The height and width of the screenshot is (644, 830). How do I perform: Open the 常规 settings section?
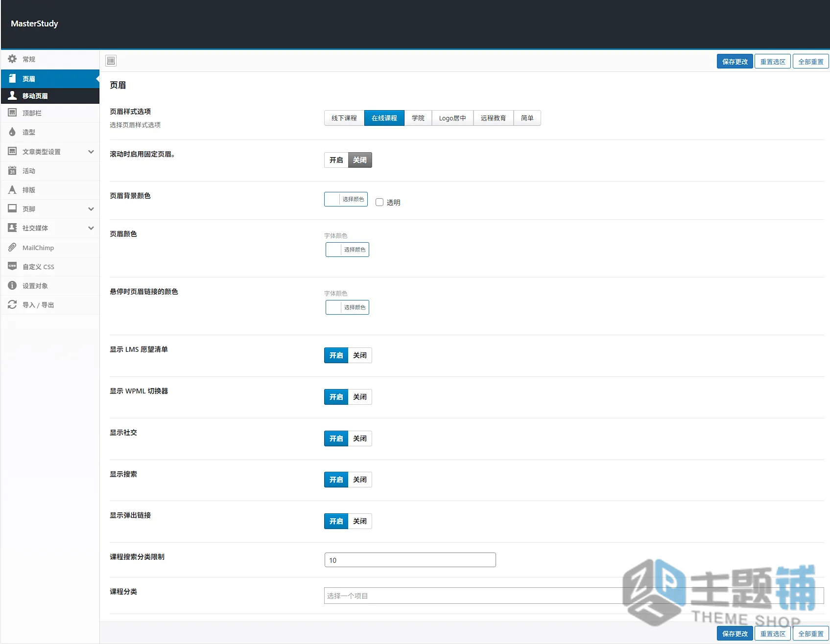(50, 59)
